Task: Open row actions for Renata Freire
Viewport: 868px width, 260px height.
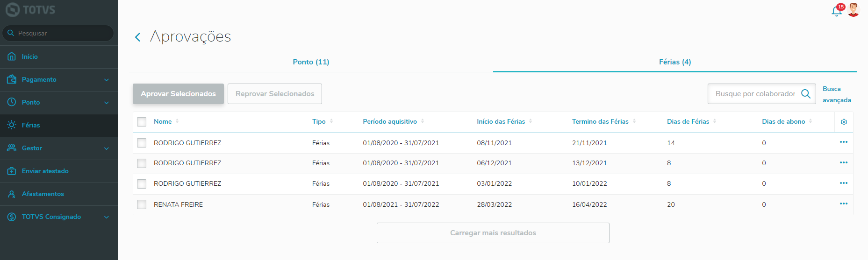Action: pos(844,204)
